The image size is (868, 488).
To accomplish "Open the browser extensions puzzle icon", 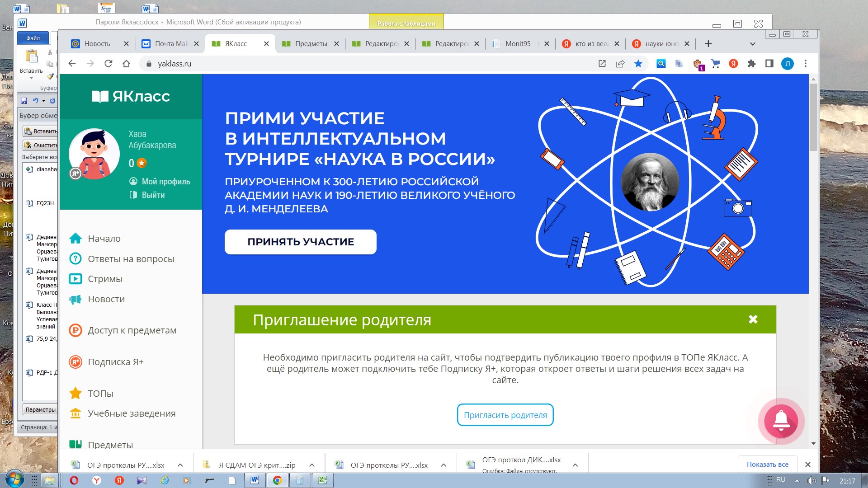I will [x=751, y=64].
